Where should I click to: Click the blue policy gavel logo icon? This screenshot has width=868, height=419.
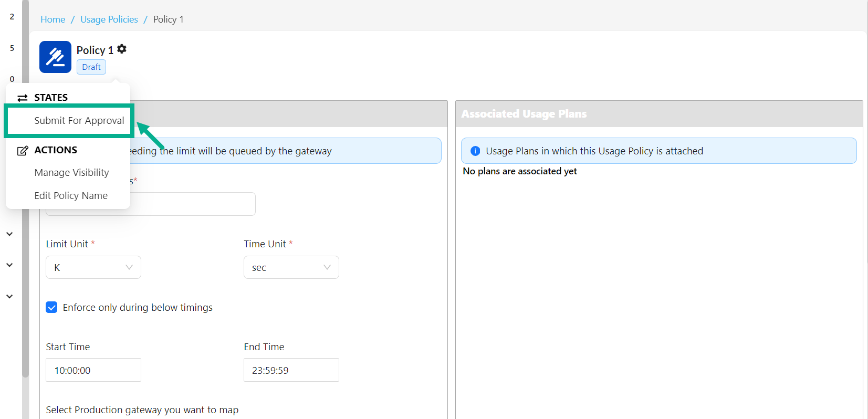(x=55, y=57)
